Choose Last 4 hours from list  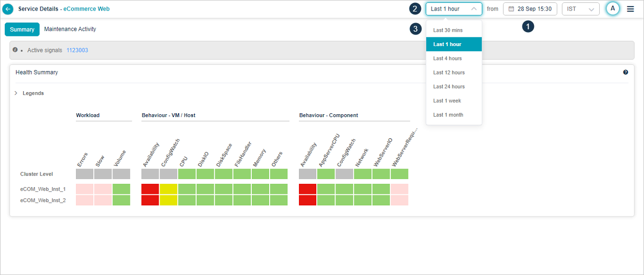[x=447, y=59]
